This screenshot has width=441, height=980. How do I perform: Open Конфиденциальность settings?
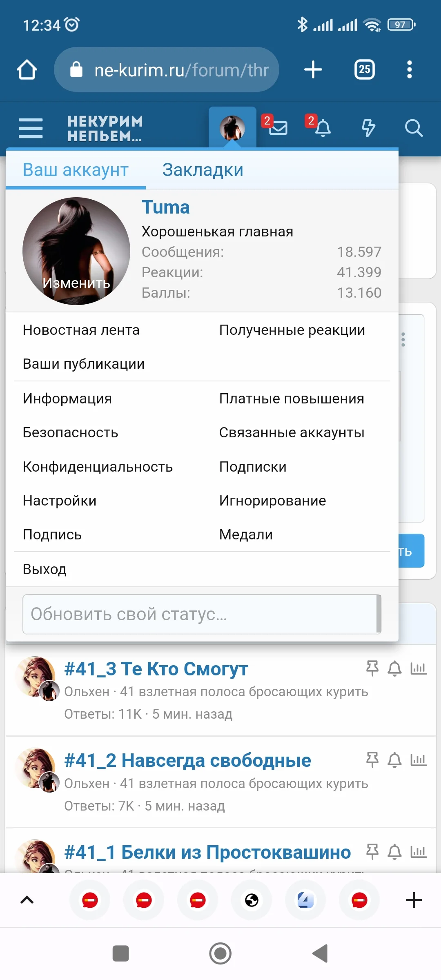point(98,467)
